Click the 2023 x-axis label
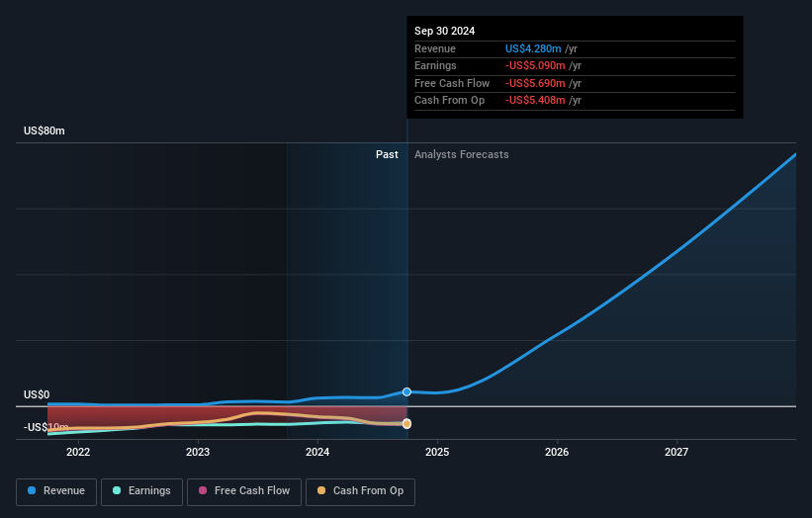The image size is (812, 518). click(198, 452)
